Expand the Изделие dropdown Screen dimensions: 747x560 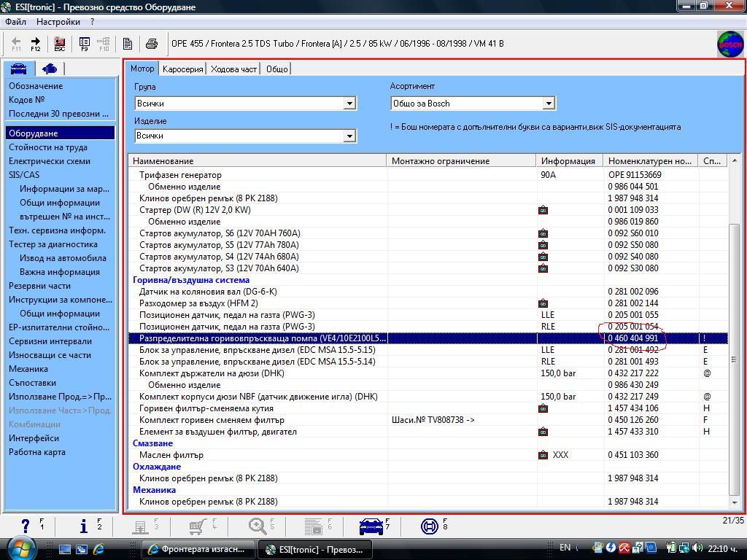349,136
